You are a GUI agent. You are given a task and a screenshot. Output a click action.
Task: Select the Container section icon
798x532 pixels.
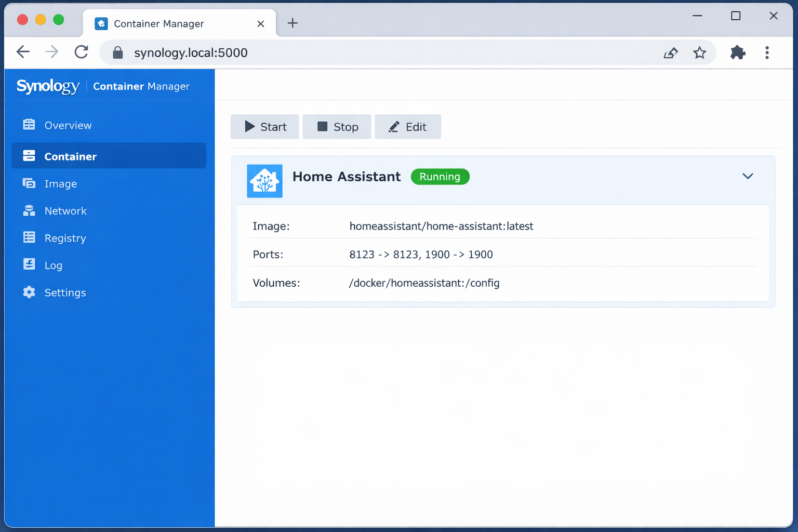click(x=29, y=156)
